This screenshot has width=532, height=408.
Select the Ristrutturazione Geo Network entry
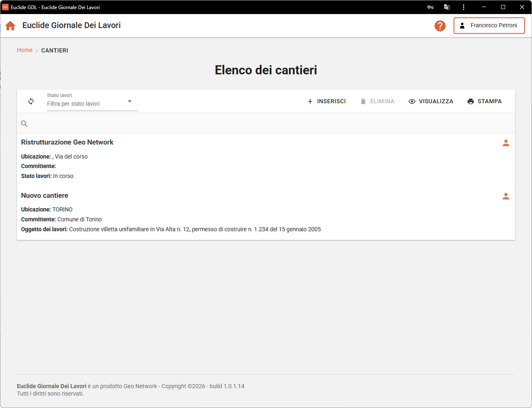(67, 142)
